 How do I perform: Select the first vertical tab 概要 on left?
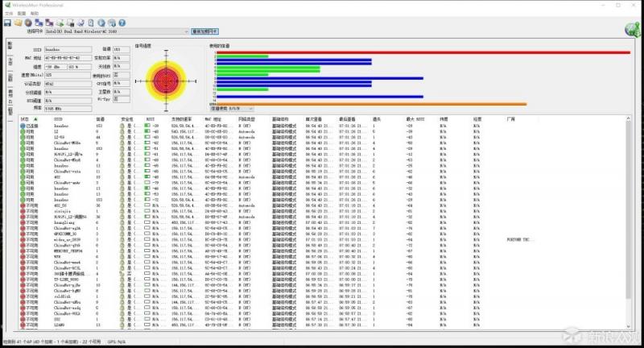10,46
